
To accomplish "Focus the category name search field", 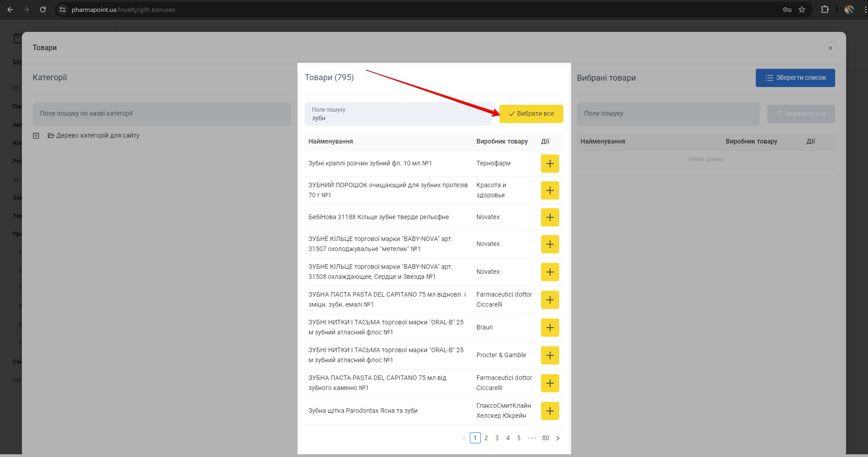I will [x=161, y=114].
